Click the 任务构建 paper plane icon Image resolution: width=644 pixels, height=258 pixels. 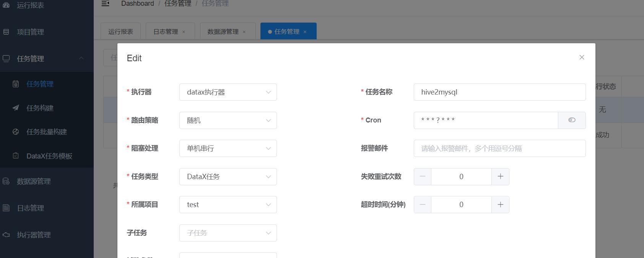(16, 108)
